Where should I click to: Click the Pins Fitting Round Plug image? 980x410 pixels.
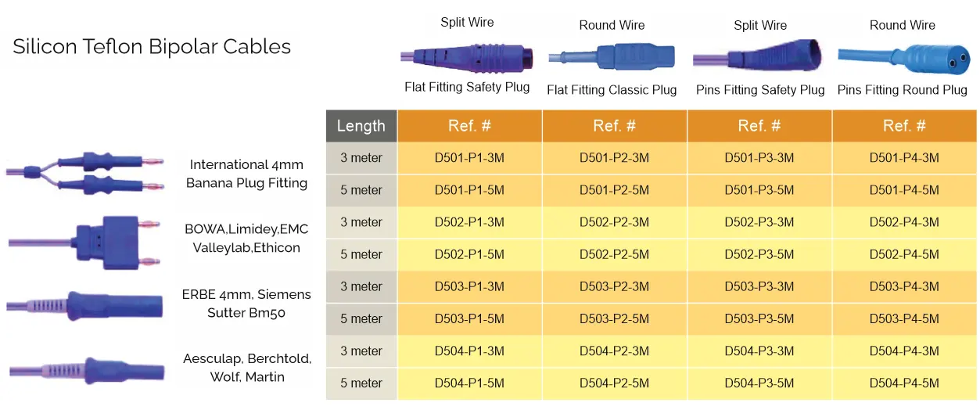point(902,56)
